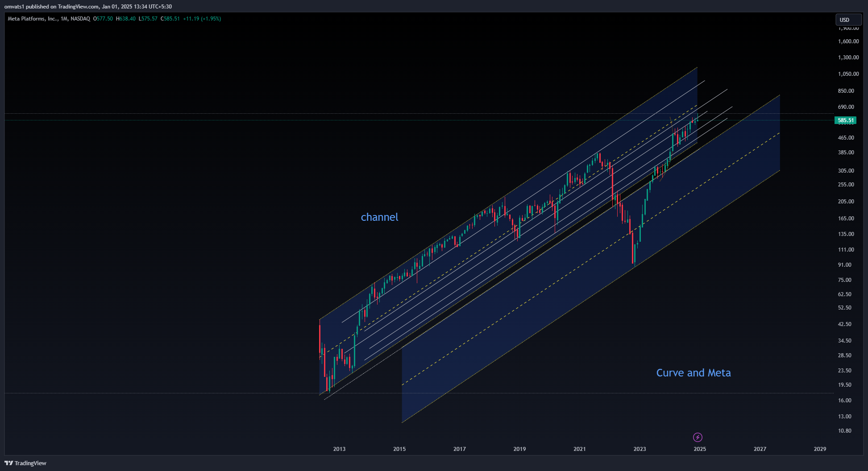The image size is (868, 471).
Task: Click the open value O577.50
Action: pos(103,19)
